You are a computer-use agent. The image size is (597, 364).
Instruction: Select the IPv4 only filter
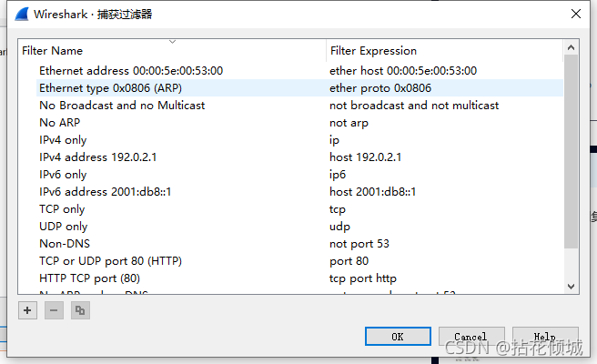63,140
